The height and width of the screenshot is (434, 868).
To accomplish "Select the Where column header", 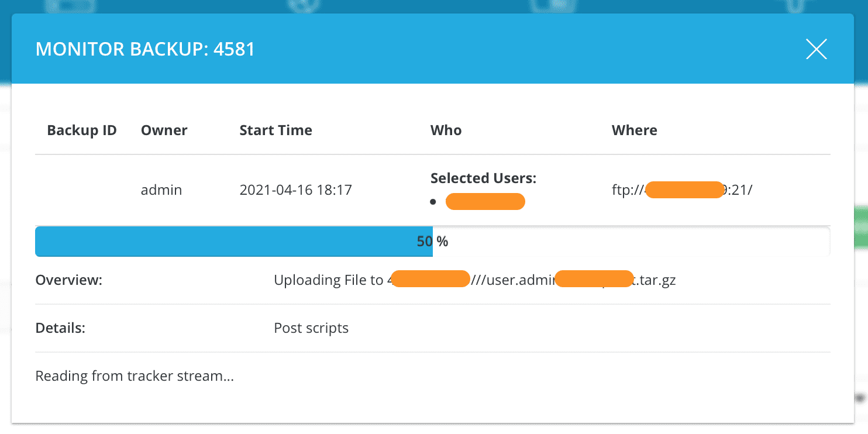I will (x=635, y=130).
